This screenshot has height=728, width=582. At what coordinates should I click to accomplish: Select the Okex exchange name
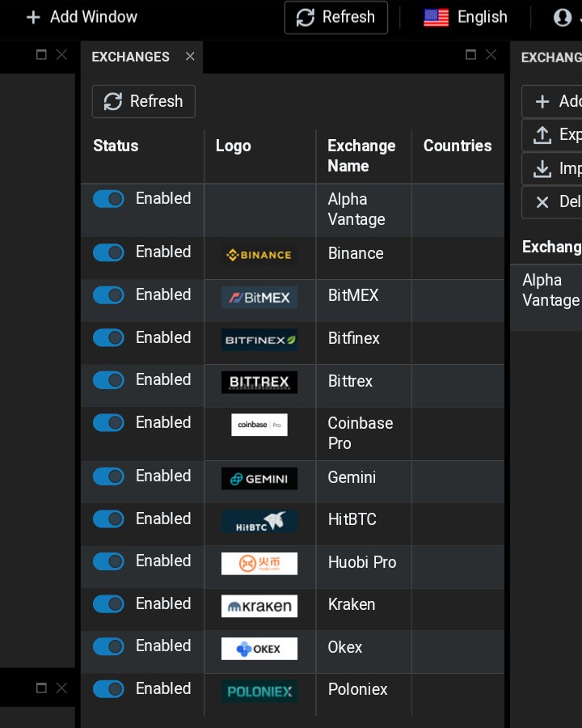[x=345, y=647]
